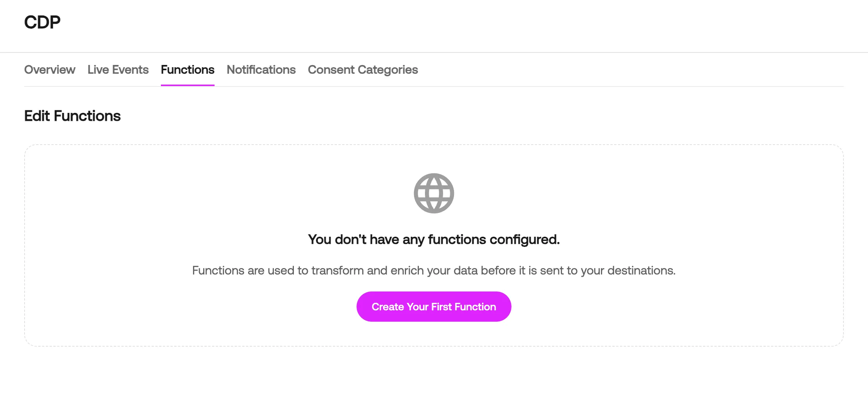Click the word 'Live' in Live Events

[98, 69]
